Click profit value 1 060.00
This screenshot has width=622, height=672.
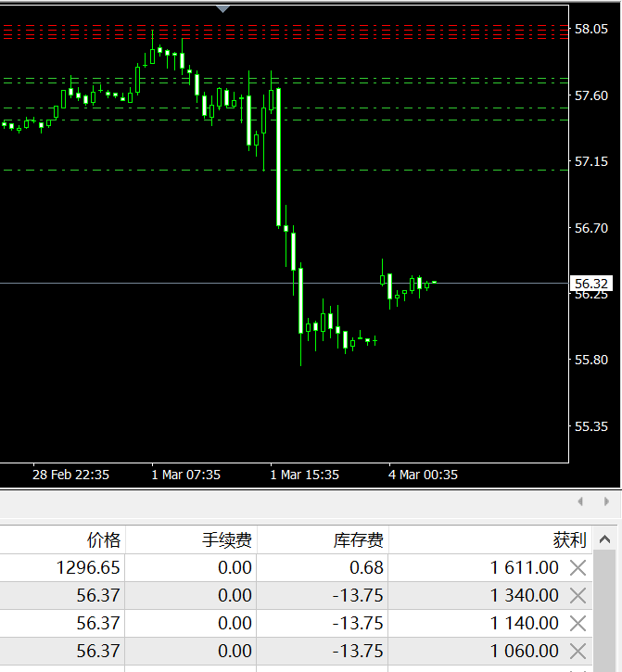coord(525,651)
